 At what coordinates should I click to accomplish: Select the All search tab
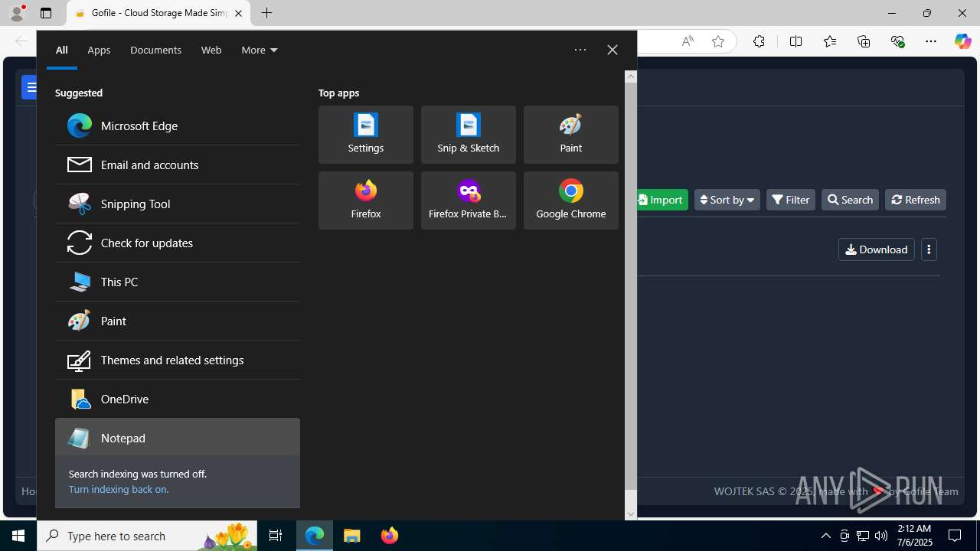(x=62, y=50)
